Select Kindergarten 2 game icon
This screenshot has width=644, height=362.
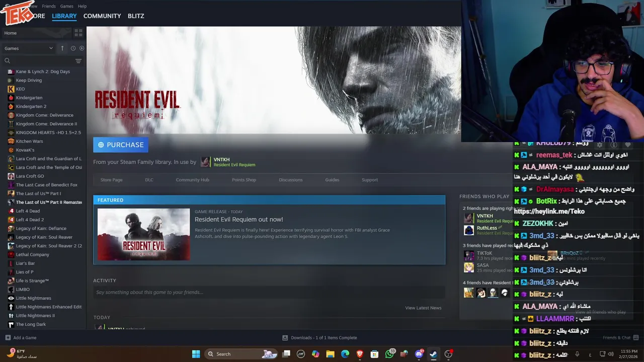(x=11, y=107)
